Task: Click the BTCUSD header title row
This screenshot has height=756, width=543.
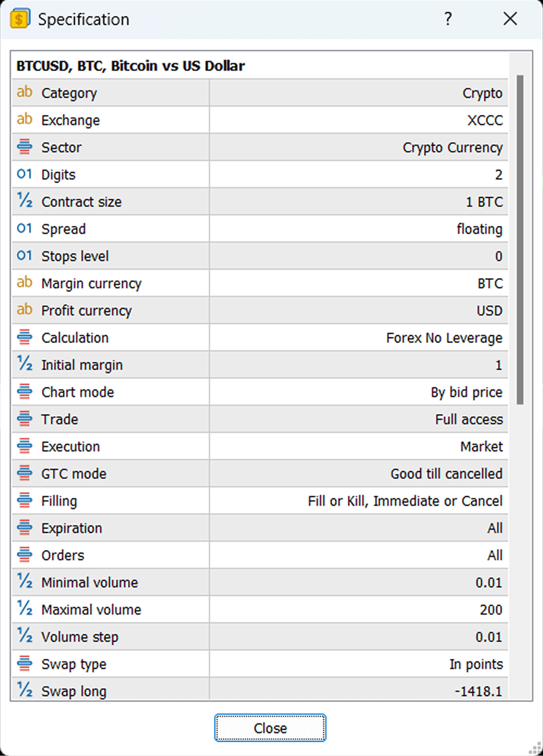Action: (x=260, y=66)
